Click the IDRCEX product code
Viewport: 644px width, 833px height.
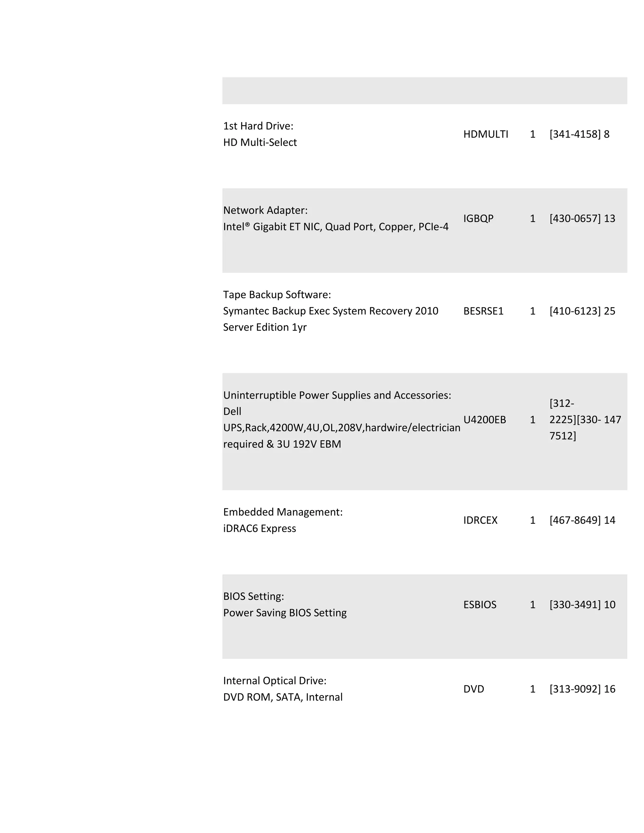(480, 520)
